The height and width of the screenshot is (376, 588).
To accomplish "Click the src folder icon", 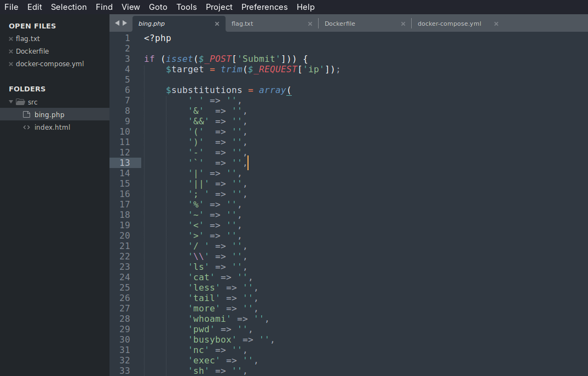I will (x=20, y=102).
